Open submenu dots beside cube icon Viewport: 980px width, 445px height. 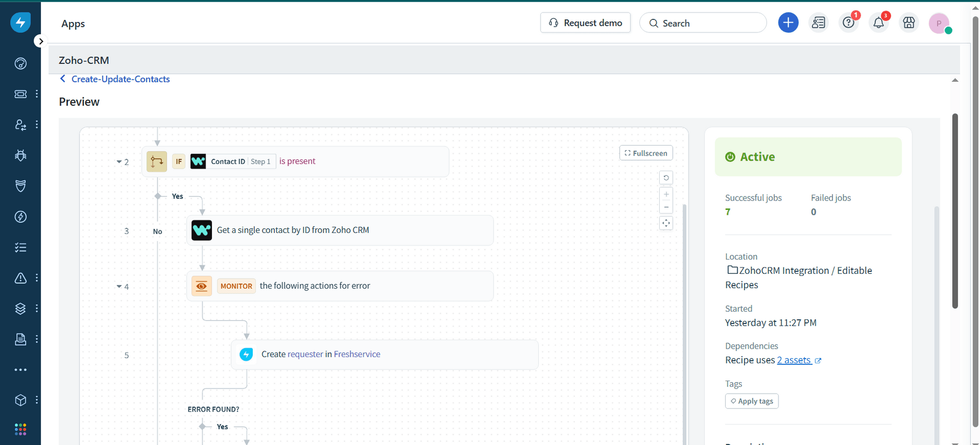click(37, 400)
